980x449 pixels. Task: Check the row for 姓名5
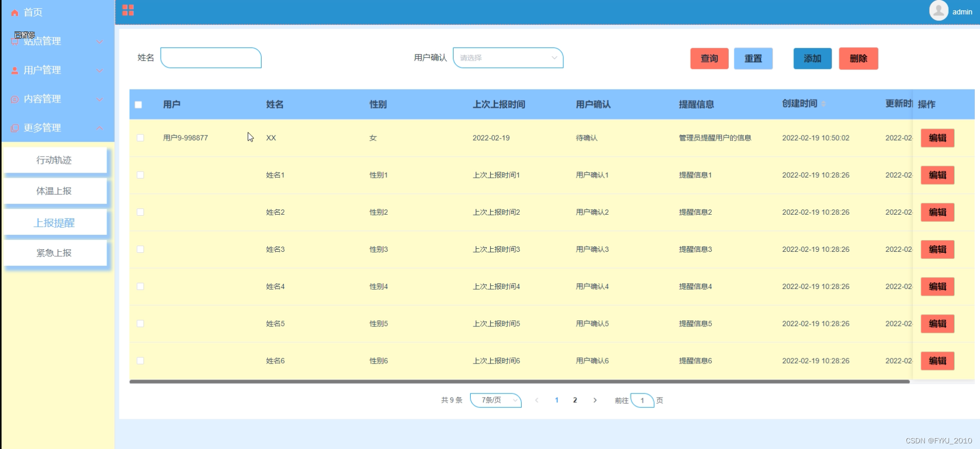point(140,323)
